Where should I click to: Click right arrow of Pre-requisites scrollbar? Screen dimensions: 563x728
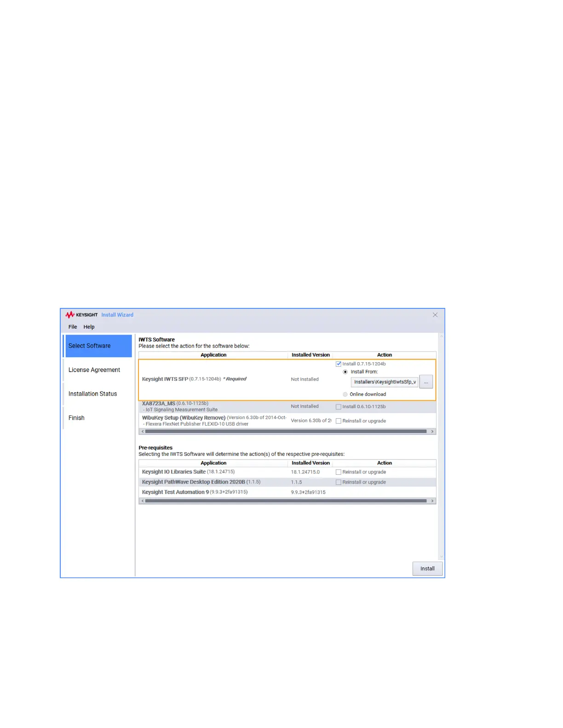tap(432, 501)
